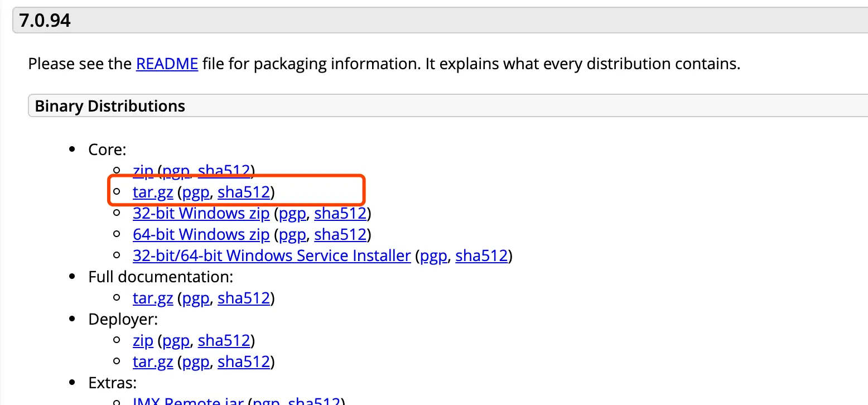Viewport: 868px width, 405px height.
Task: Open the README file link
Action: [167, 64]
